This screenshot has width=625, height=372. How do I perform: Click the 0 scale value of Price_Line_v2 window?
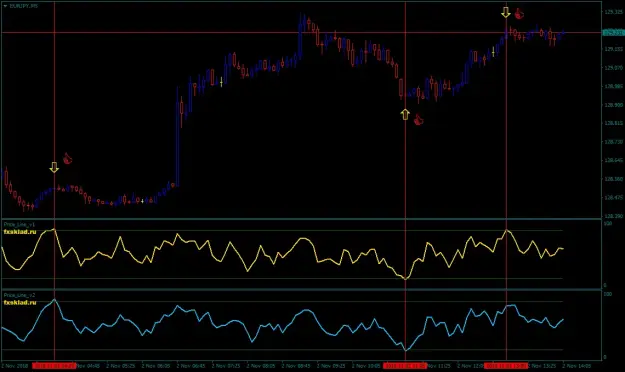pyautogui.click(x=605, y=357)
